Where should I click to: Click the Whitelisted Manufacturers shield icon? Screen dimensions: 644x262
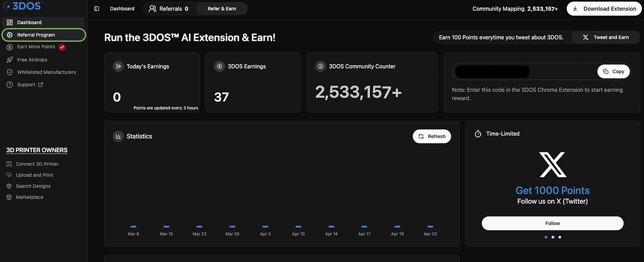10,72
